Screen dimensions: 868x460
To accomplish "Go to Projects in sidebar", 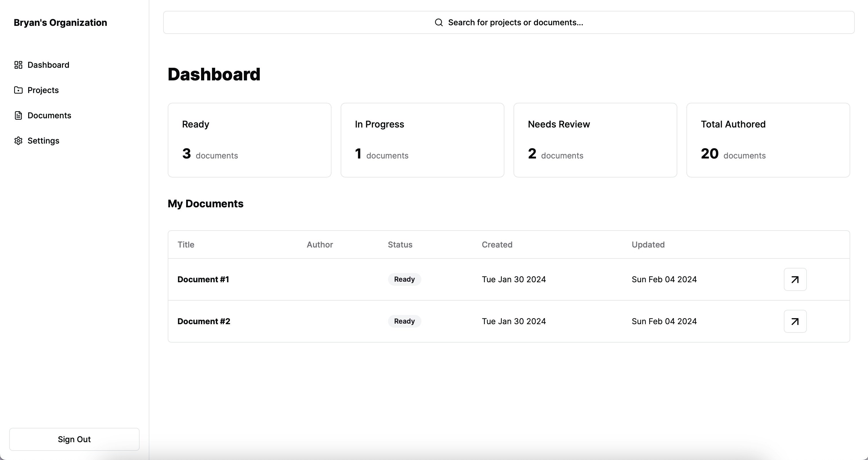I will click(43, 90).
